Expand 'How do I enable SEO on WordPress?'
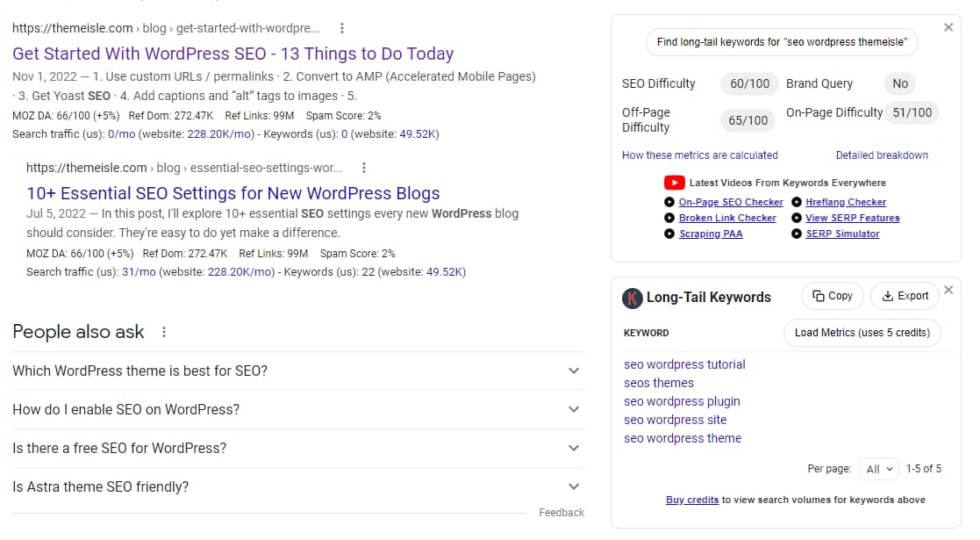The height and width of the screenshot is (540, 980). [x=297, y=410]
